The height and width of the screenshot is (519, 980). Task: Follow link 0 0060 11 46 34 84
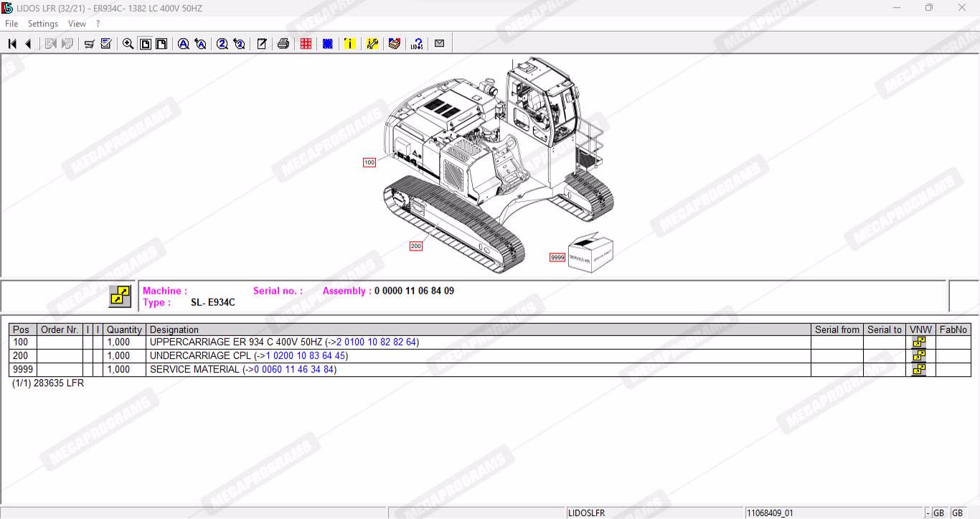pos(294,370)
